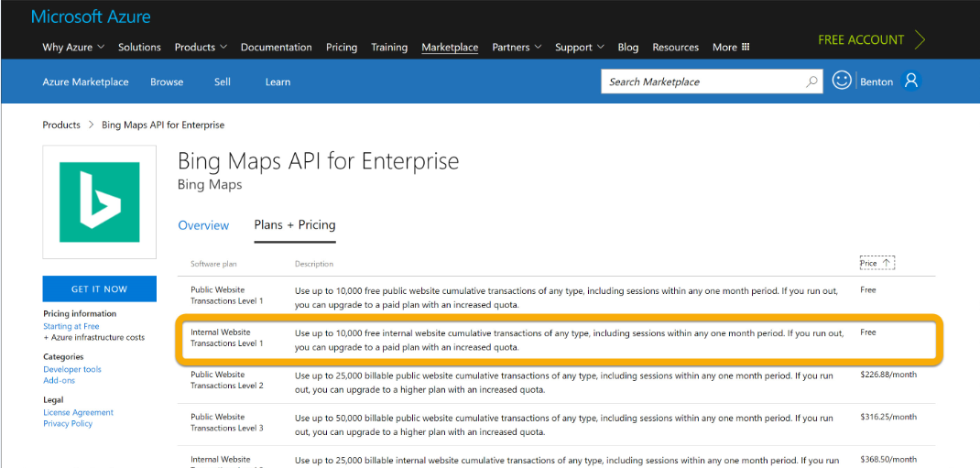Open the Benton user profile avatar
The height and width of the screenshot is (468, 980).
coord(912,82)
